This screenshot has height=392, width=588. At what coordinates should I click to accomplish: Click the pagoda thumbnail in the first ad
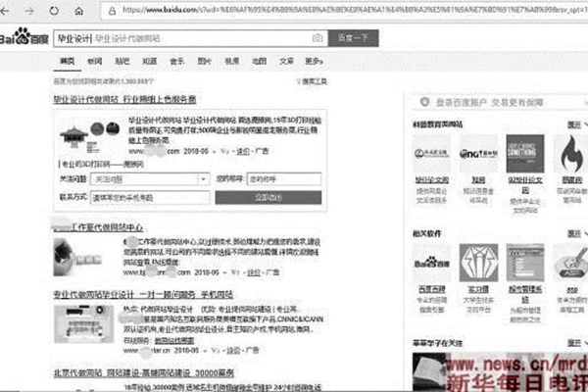[x=89, y=138]
